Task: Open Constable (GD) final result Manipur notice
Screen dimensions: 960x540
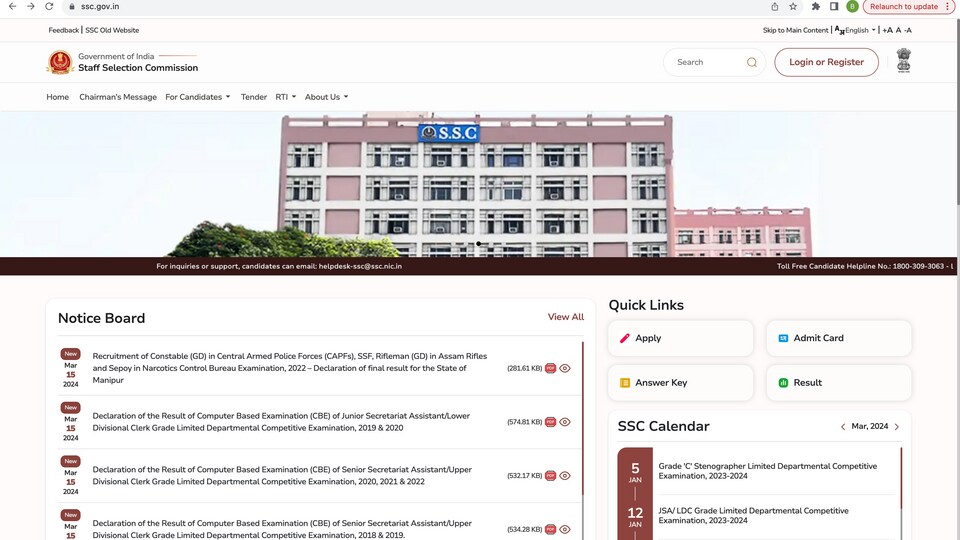Action: pos(290,368)
